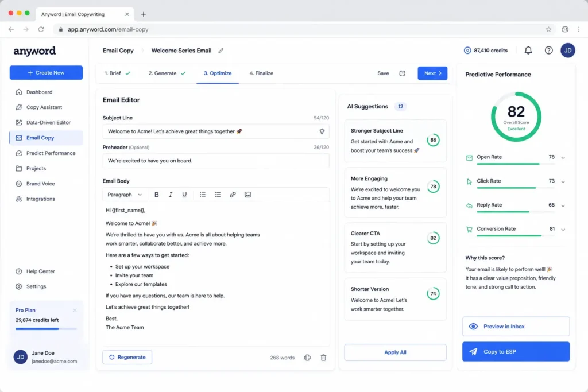The image size is (588, 392).
Task: Click the Bold formatting icon
Action: [x=156, y=195]
